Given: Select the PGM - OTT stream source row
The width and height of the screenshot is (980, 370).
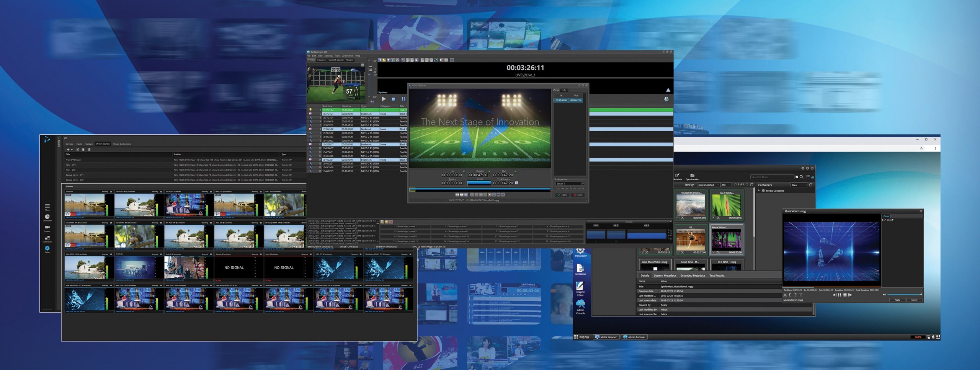Looking at the screenshot, I should pos(184,165).
